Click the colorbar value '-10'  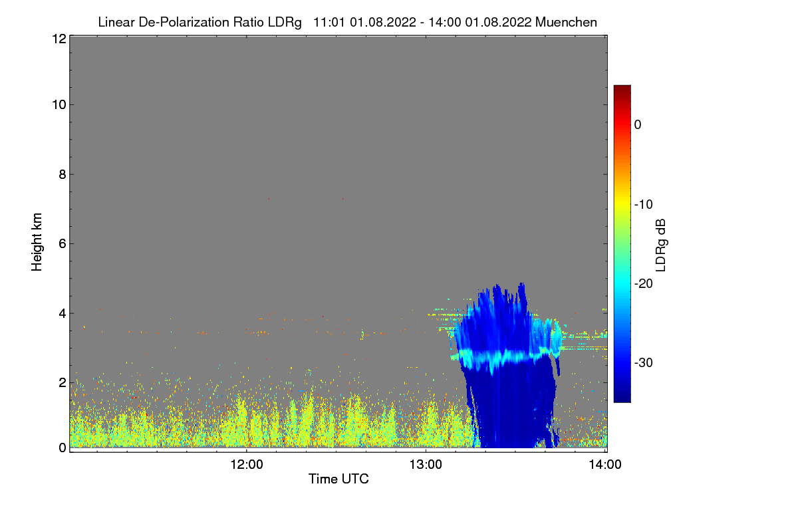coord(643,204)
